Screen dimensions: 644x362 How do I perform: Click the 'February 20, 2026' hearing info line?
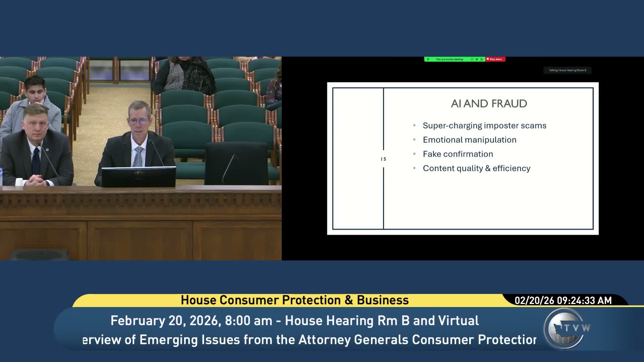tap(294, 321)
